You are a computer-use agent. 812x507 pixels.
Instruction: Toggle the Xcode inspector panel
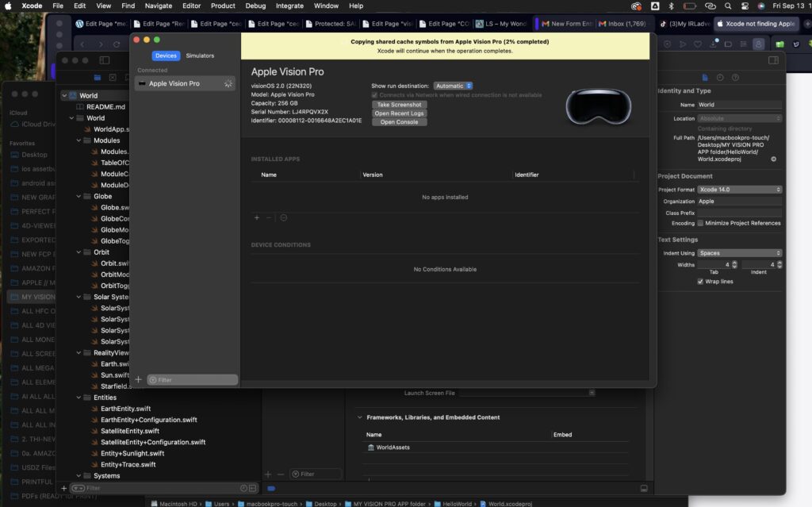[774, 60]
